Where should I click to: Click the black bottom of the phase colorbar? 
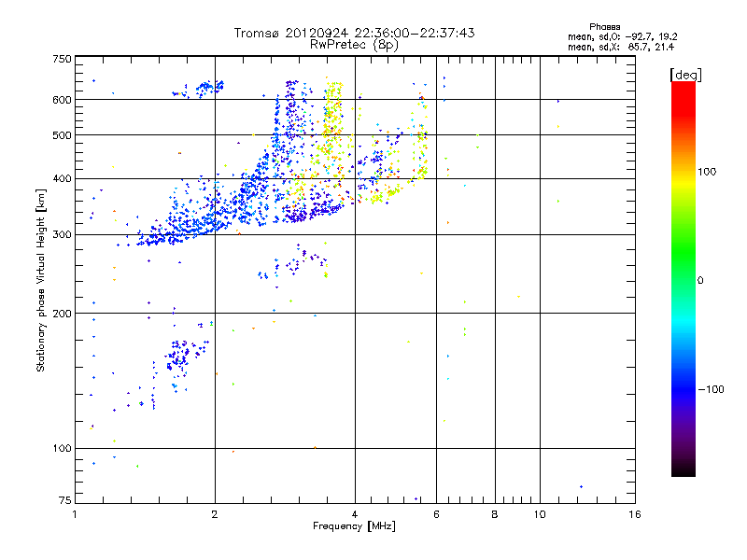684,471
